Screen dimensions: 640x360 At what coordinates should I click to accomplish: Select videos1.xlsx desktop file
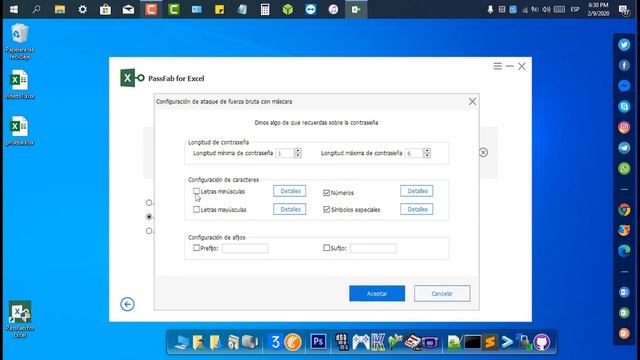click(x=20, y=84)
